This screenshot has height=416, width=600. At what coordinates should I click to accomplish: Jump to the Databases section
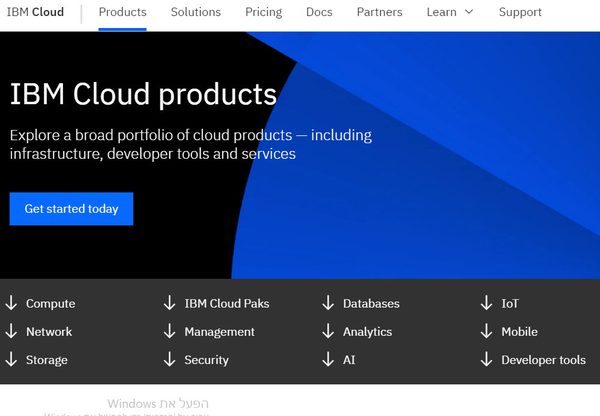tap(371, 303)
